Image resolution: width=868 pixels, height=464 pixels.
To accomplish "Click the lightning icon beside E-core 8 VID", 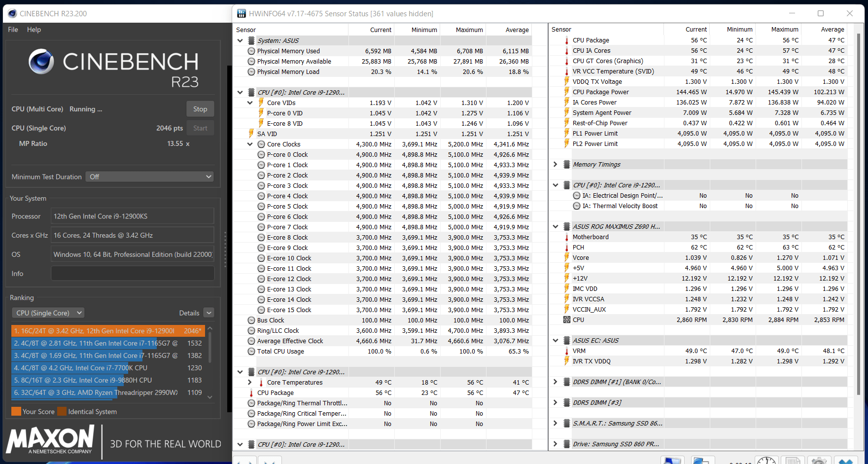I will coord(261,123).
